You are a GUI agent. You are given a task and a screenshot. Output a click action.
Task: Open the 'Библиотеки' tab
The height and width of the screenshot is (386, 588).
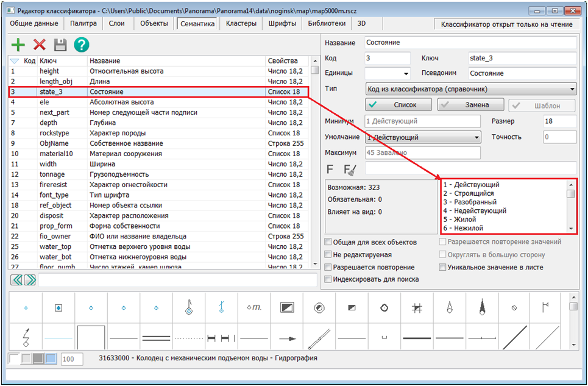327,24
